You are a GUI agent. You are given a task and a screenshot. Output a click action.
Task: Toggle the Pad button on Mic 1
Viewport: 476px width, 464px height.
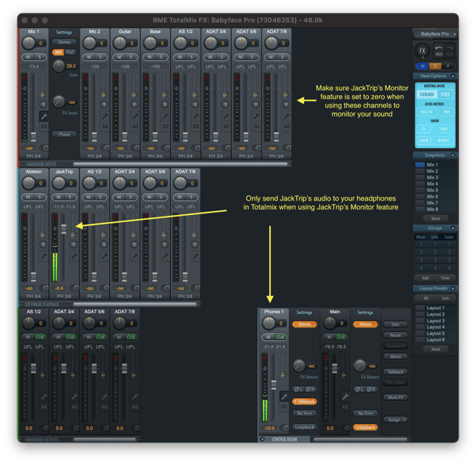(x=70, y=52)
